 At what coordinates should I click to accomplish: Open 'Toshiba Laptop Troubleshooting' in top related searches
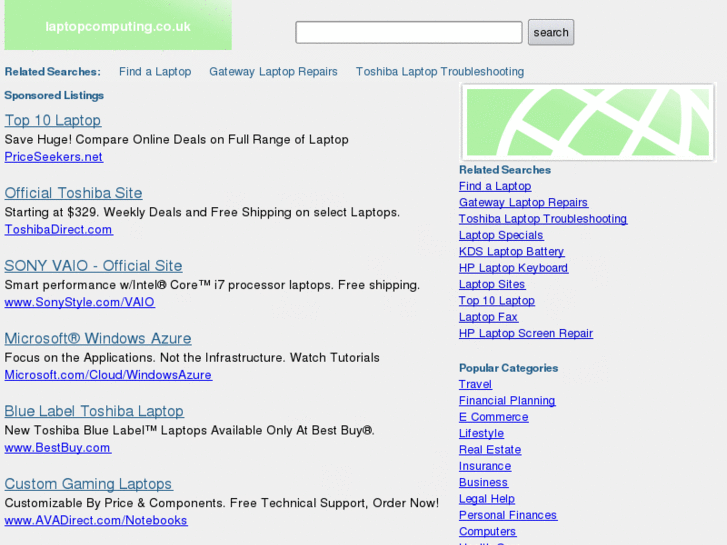click(x=440, y=71)
